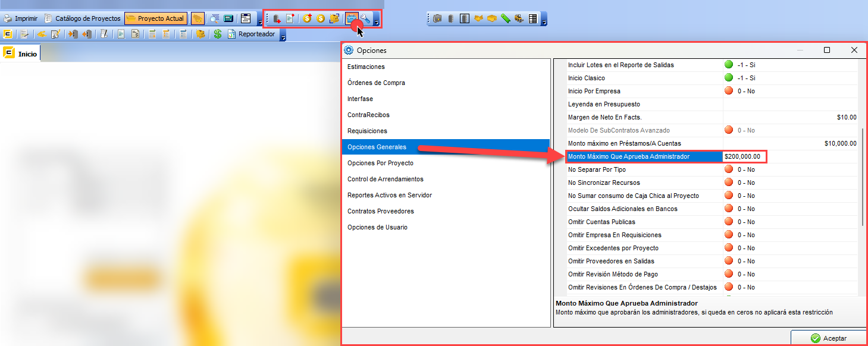Select Opciones Por Proyecto in the list
Image resolution: width=868 pixels, height=346 pixels.
(x=380, y=163)
